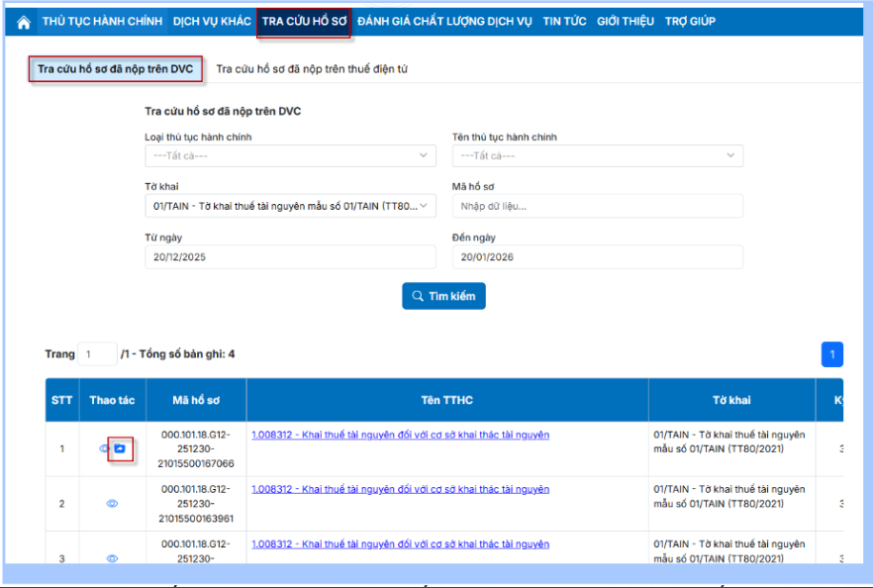Expand the Loại thủ tục hành chính dropdown
873x588 pixels.
(x=290, y=155)
